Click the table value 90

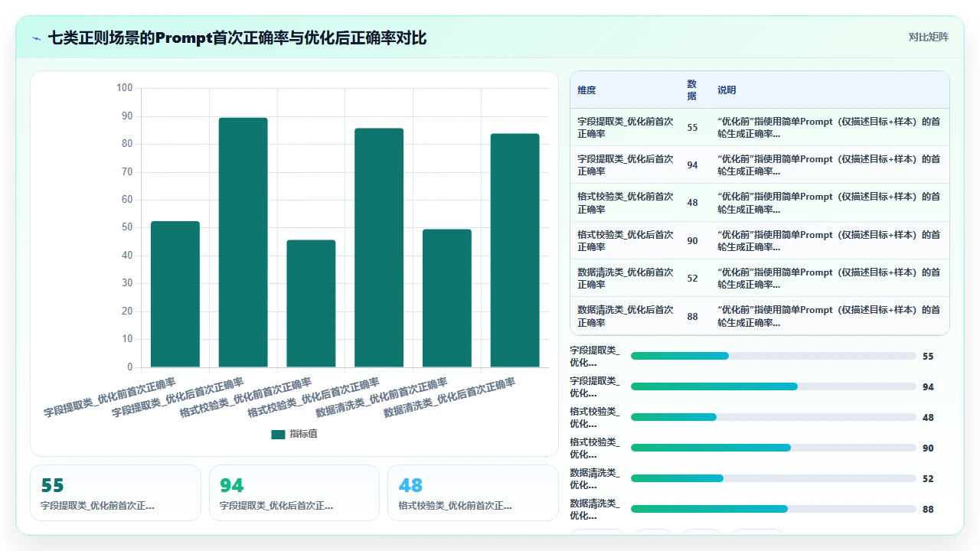tap(692, 241)
